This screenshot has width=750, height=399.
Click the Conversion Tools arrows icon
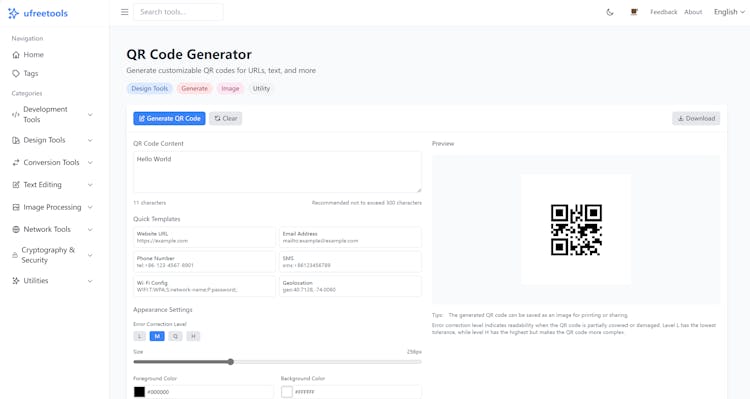click(16, 163)
